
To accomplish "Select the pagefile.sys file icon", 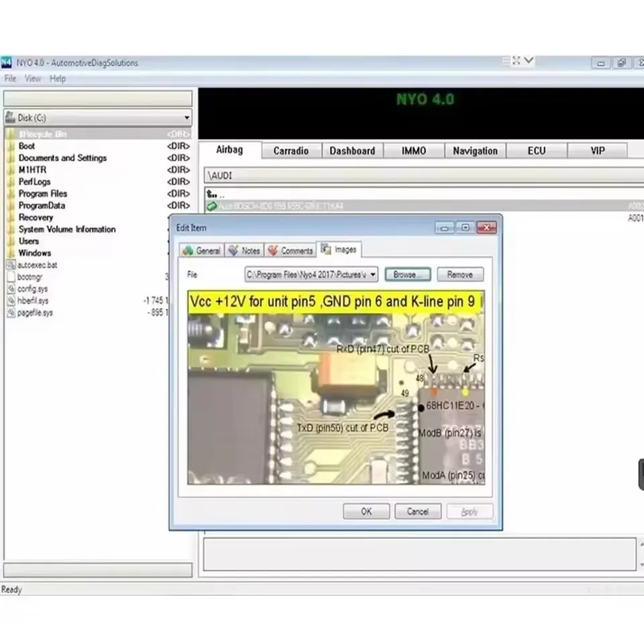I will 11,313.
